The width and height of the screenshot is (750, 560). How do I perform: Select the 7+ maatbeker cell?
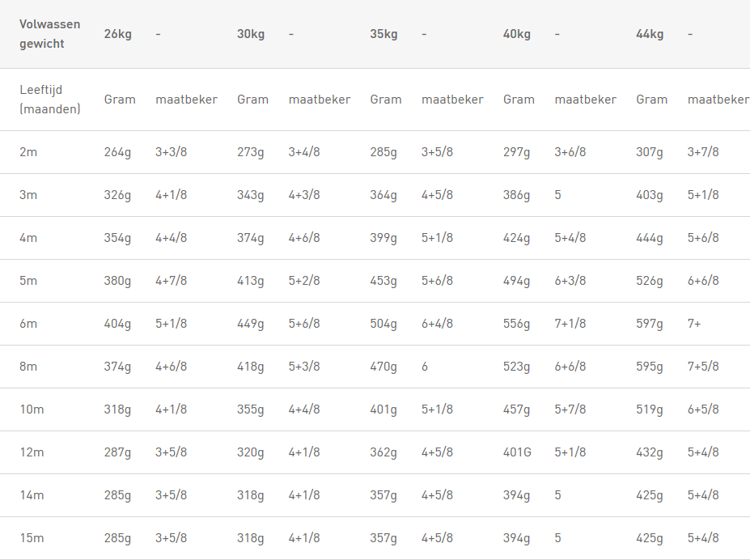(694, 324)
